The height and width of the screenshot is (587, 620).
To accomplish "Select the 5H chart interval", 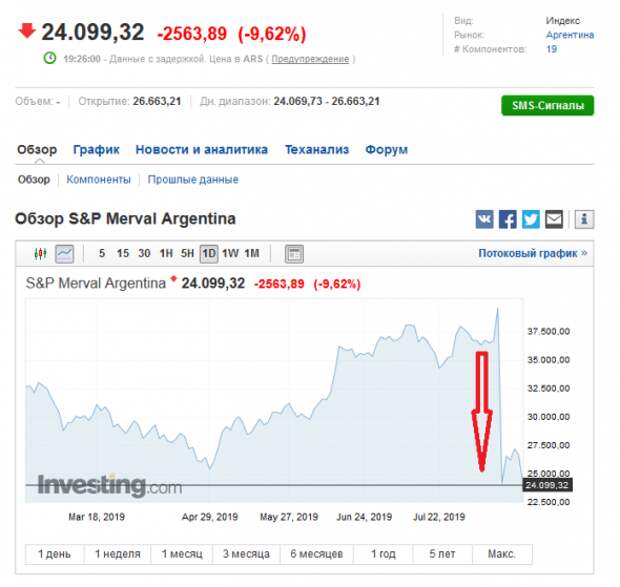I will [188, 254].
